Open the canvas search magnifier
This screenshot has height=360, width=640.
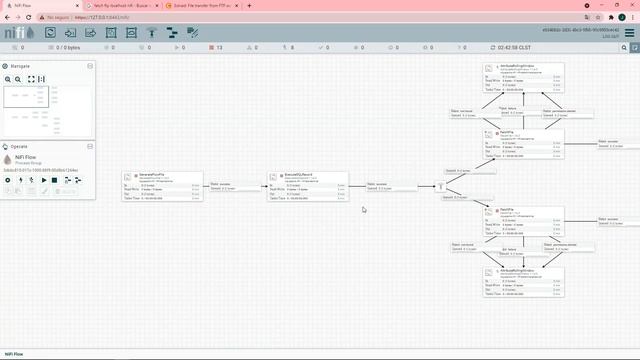(624, 48)
